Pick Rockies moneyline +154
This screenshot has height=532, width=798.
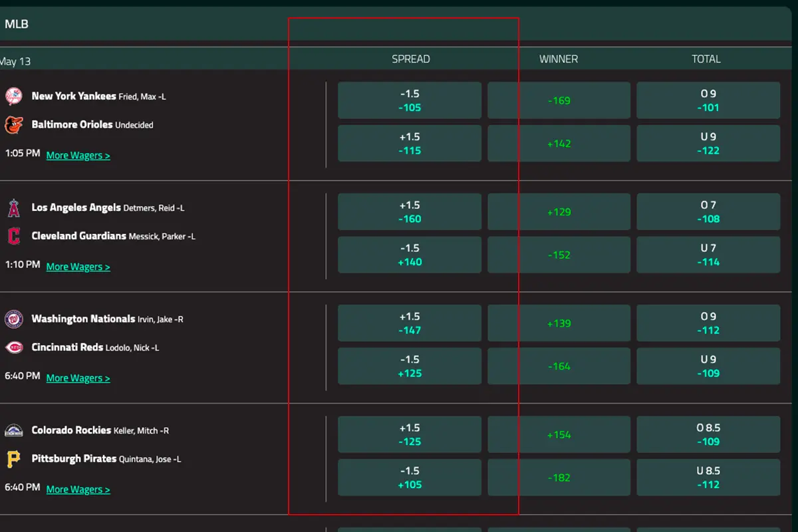coord(559,435)
